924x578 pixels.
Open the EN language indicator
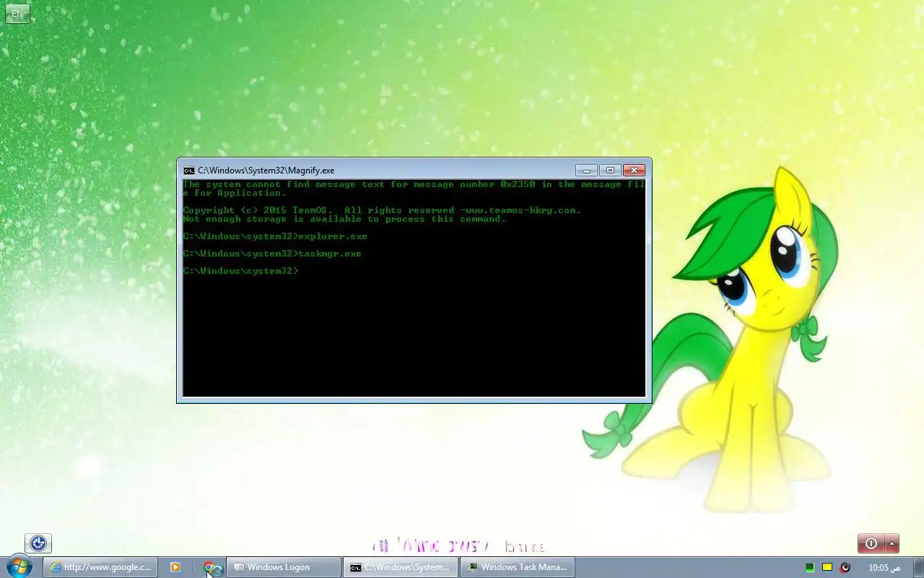17,14
